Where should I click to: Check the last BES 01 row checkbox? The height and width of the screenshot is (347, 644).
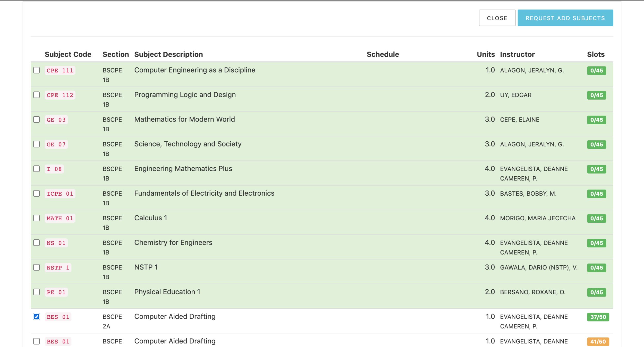(x=37, y=341)
